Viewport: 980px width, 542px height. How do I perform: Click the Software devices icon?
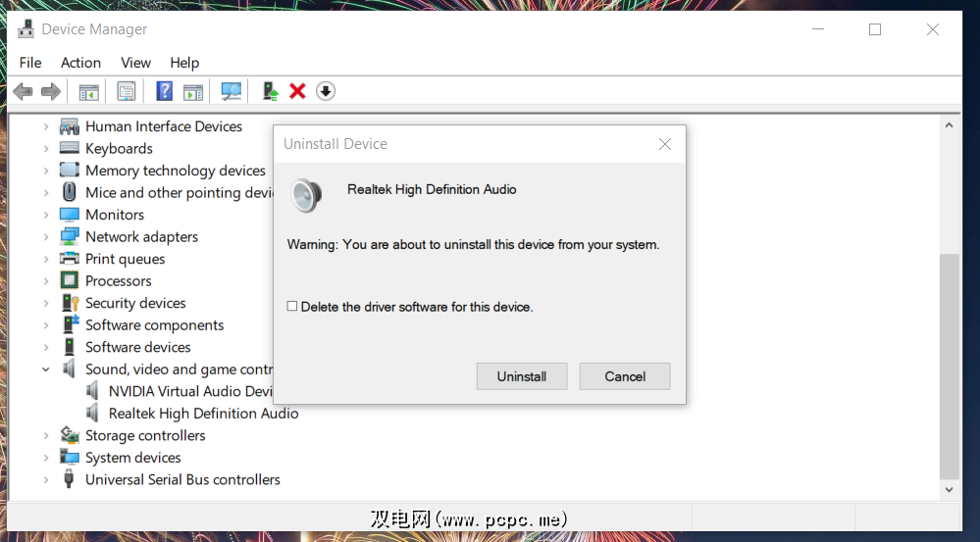point(69,347)
